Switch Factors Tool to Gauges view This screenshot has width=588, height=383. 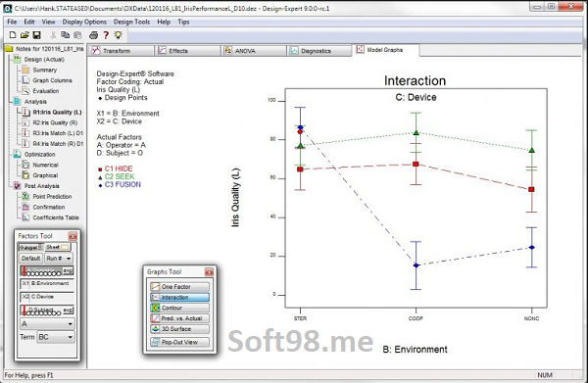pyautogui.click(x=30, y=248)
